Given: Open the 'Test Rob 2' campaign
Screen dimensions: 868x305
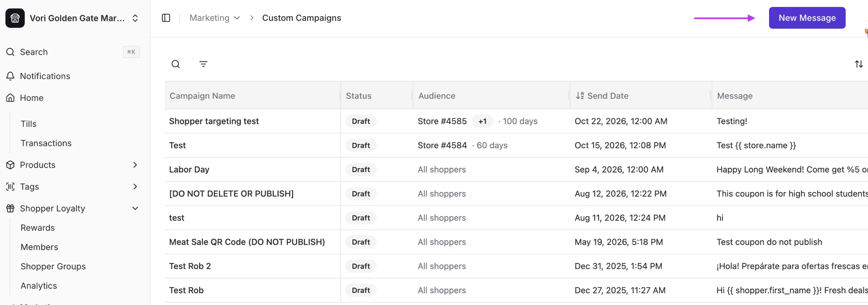Looking at the screenshot, I should pos(190,266).
